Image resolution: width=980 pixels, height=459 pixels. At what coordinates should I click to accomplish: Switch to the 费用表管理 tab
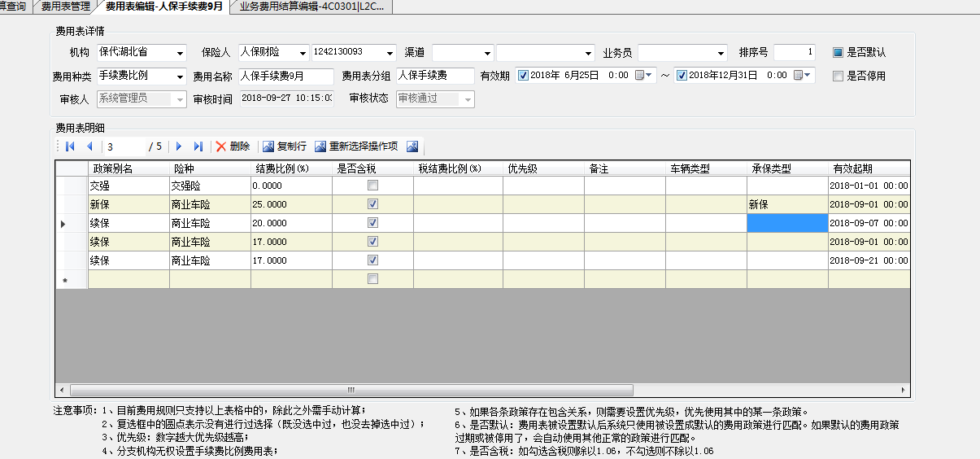click(66, 7)
